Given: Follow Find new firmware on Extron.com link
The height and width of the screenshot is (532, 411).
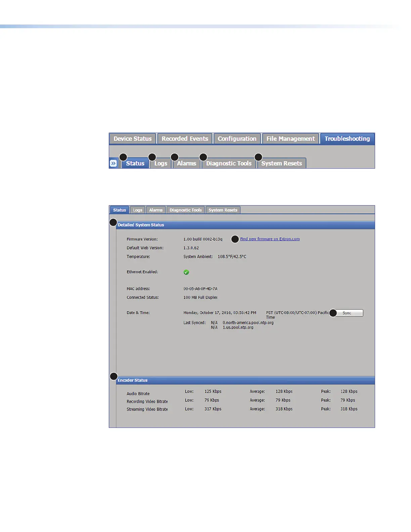Looking at the screenshot, I should (270, 239).
